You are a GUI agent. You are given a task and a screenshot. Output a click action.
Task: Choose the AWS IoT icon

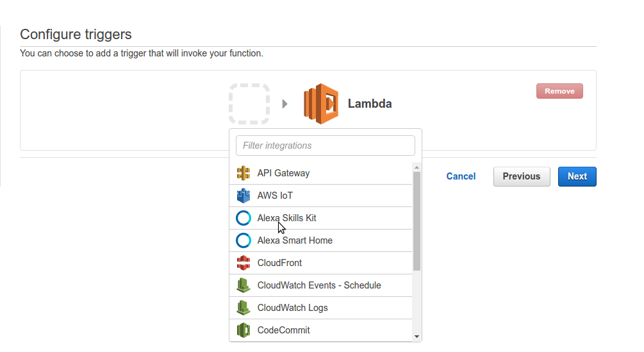244,196
